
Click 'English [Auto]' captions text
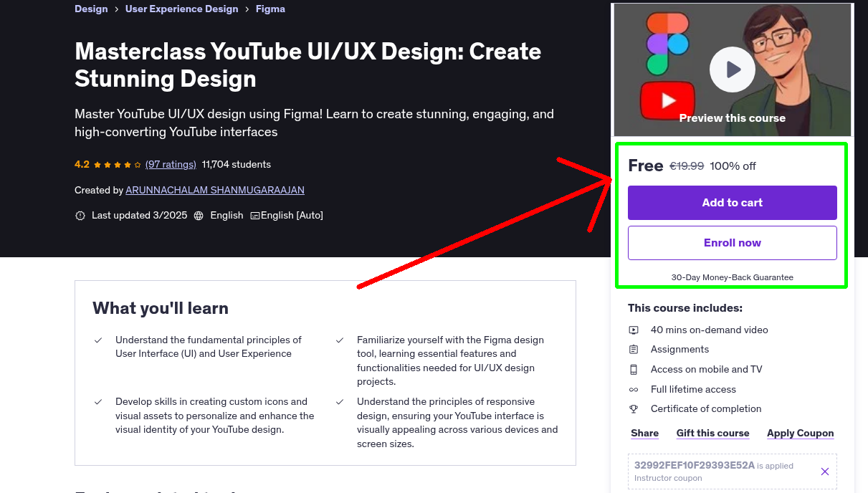(292, 216)
